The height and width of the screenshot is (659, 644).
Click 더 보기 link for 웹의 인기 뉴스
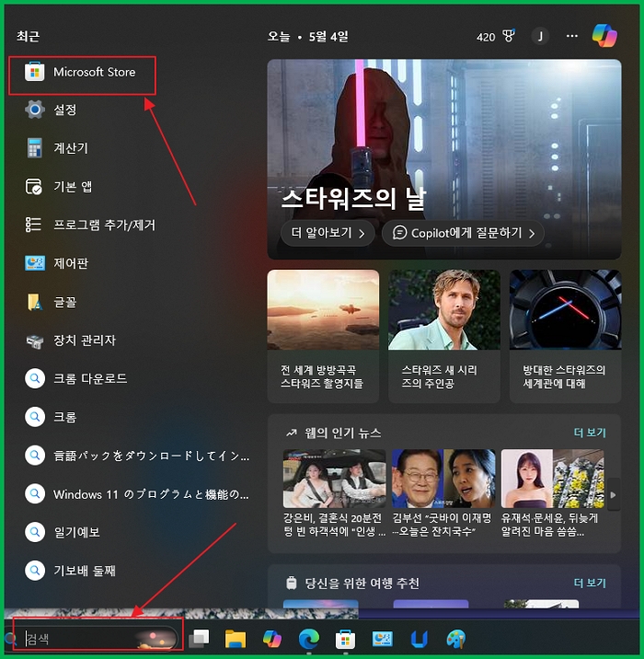click(590, 433)
